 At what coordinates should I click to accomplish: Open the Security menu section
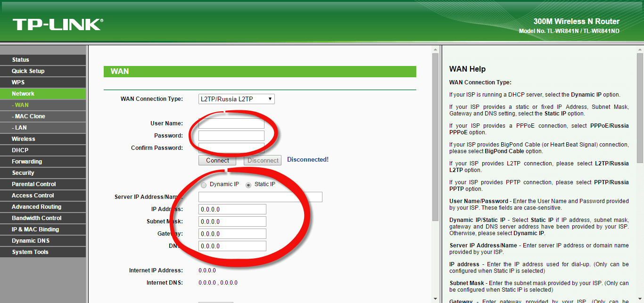[43, 173]
